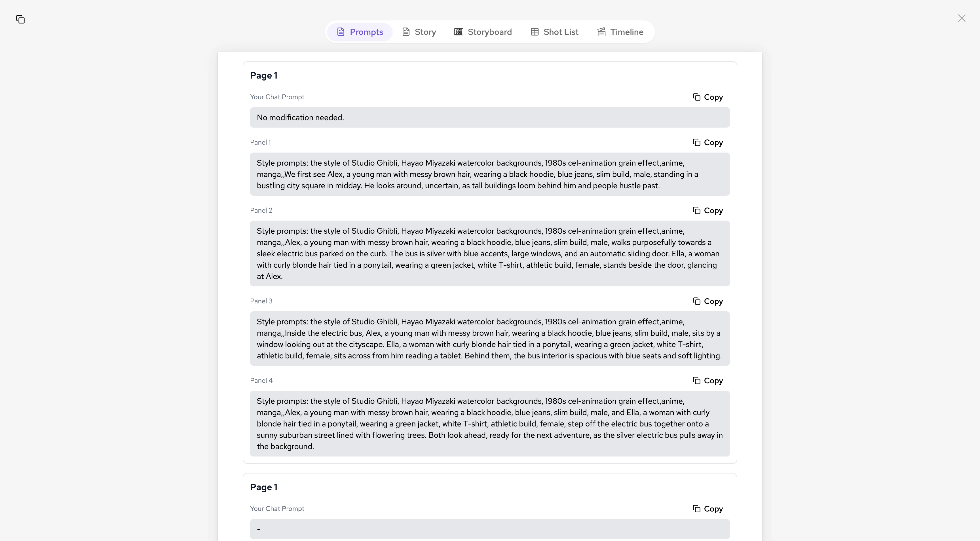Copy the second page's Chat Prompt

(707, 509)
